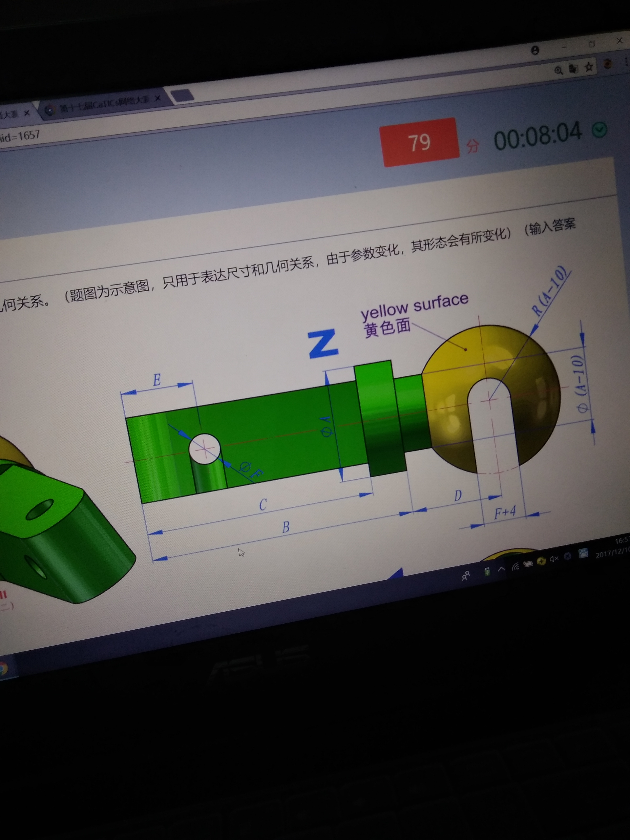630x840 pixels.
Task: Click the browser extension icon beside the star
Action: click(608, 64)
